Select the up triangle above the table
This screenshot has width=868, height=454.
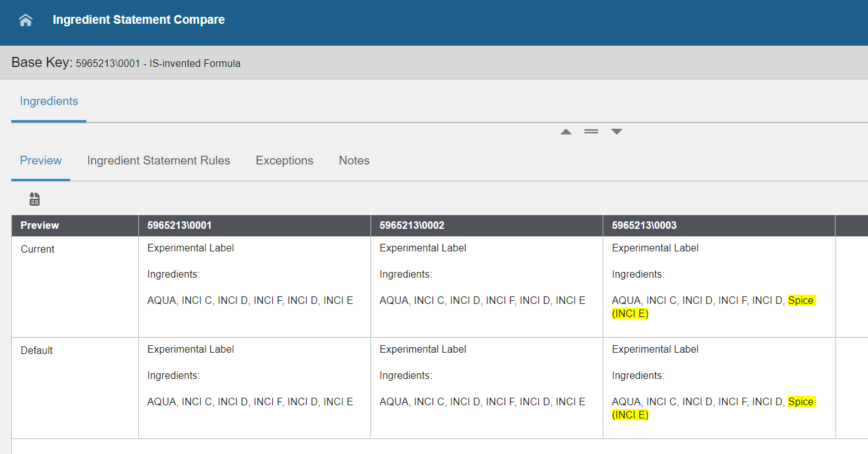click(566, 131)
